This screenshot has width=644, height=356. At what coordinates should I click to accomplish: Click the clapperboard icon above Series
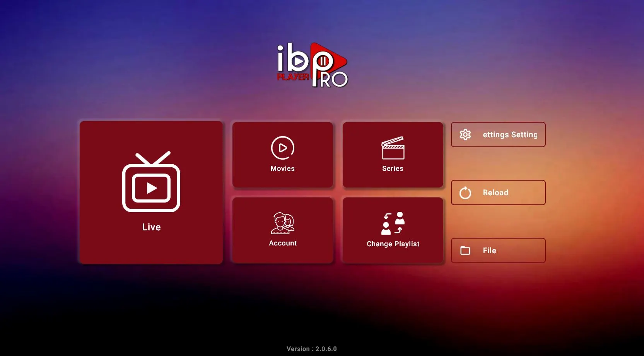point(393,148)
